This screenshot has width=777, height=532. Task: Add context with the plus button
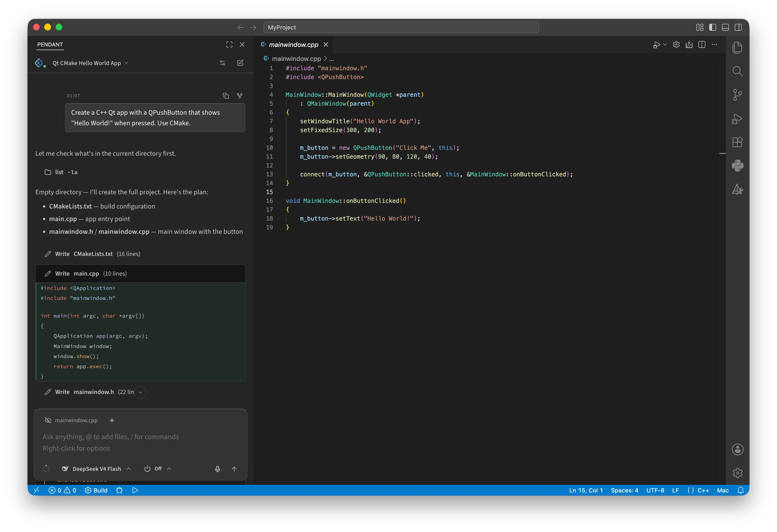pos(112,420)
